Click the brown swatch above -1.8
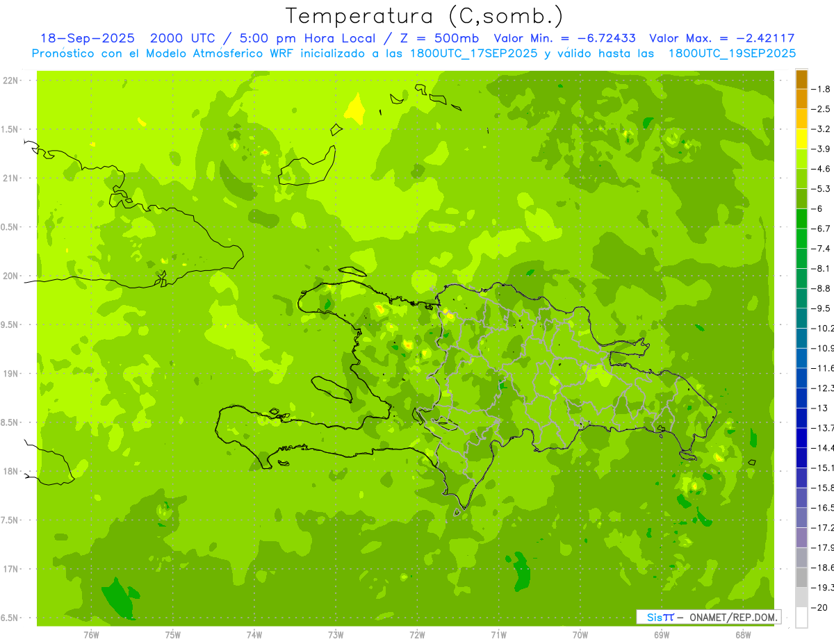Screen dimensions: 834x644 pyautogui.click(x=801, y=79)
